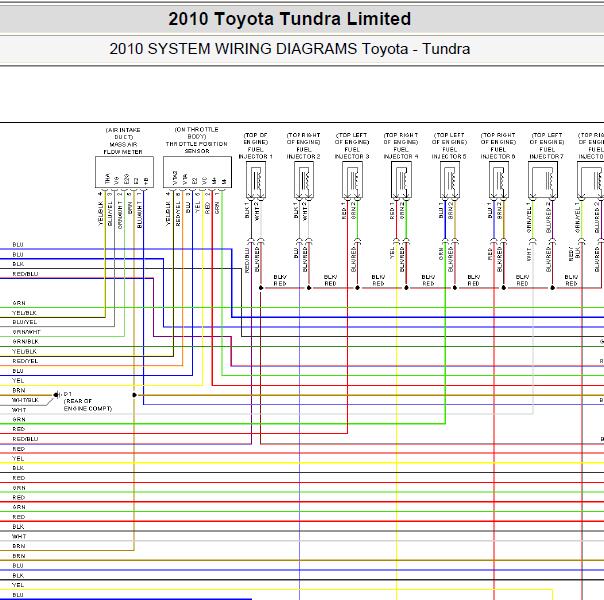The image size is (604, 600).
Task: Click the Fuel Injector 7 connector symbol
Action: [547, 181]
